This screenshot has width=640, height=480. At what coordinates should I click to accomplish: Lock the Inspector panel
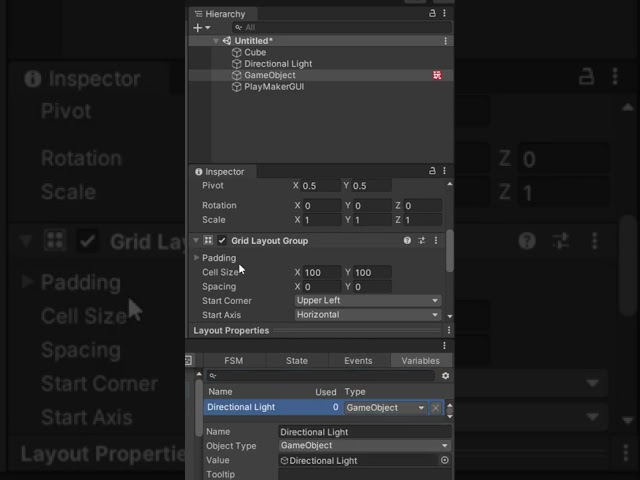(432, 171)
